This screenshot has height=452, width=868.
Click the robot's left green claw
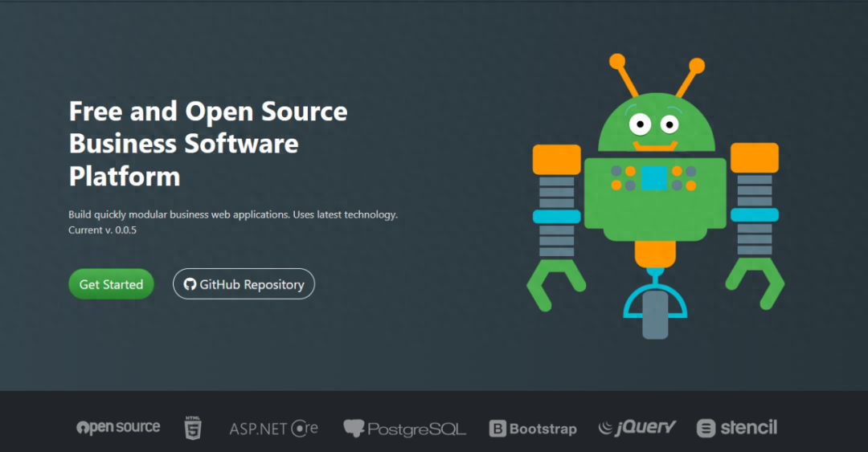pyautogui.click(x=555, y=284)
